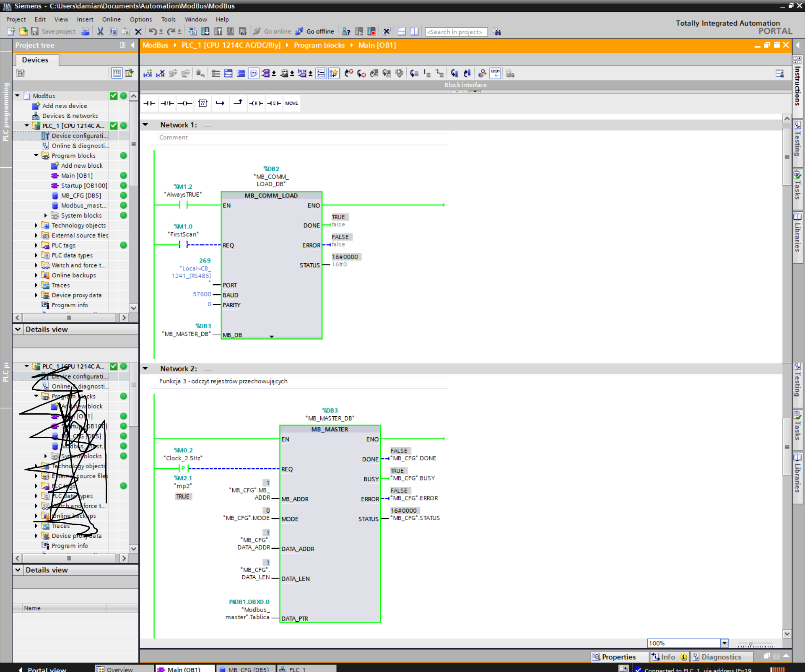Insert a normally open contact instruction
The height and width of the screenshot is (672, 805).
pyautogui.click(x=149, y=103)
